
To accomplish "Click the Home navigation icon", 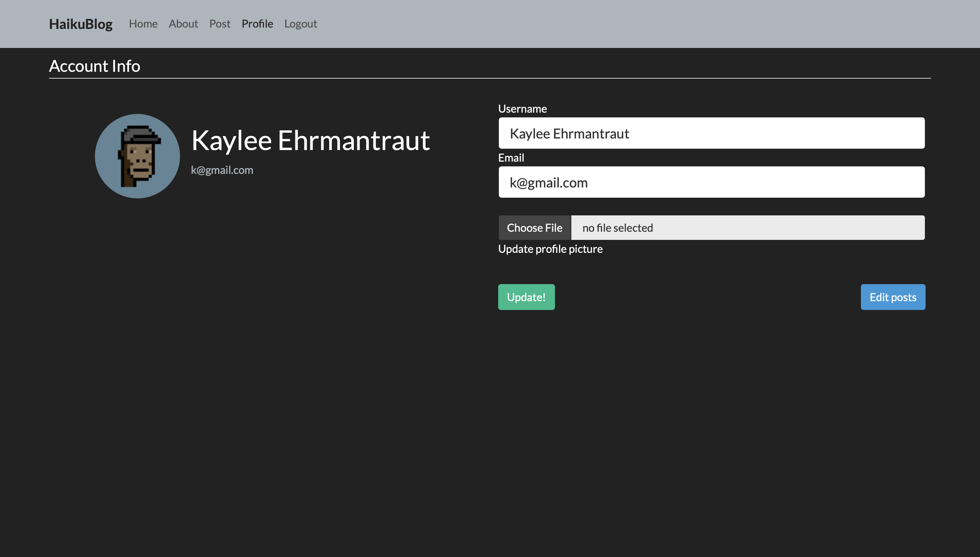I will click(x=143, y=23).
